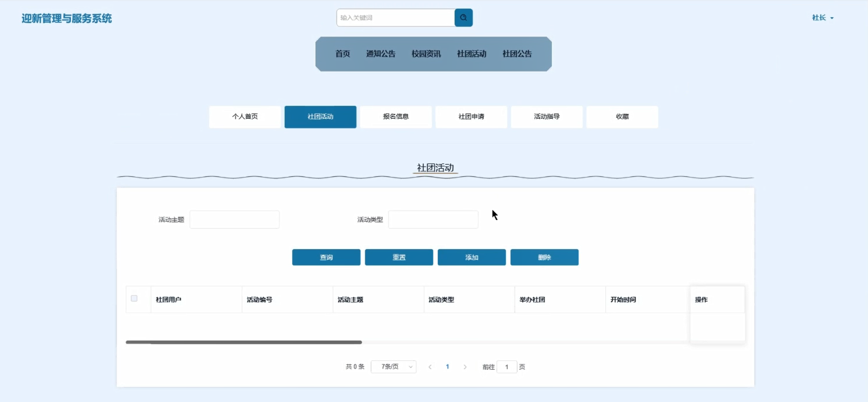The height and width of the screenshot is (402, 868).
Task: Click the previous page arrow
Action: (430, 367)
